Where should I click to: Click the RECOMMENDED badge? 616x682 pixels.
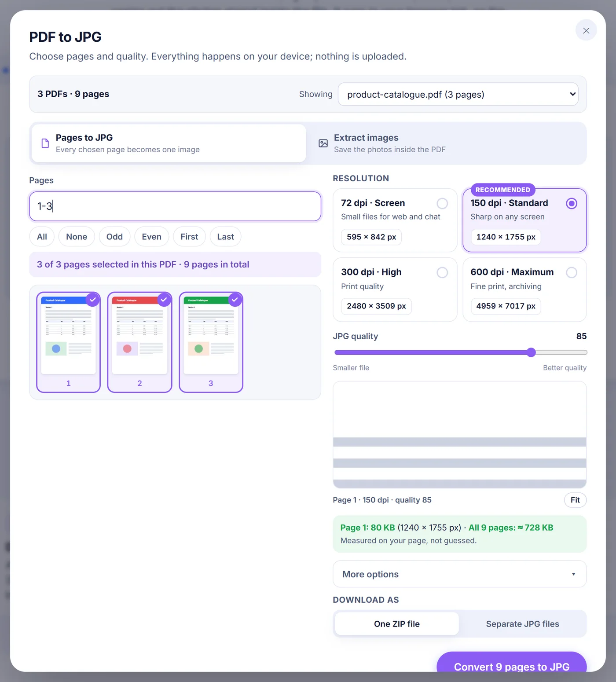[x=503, y=190]
